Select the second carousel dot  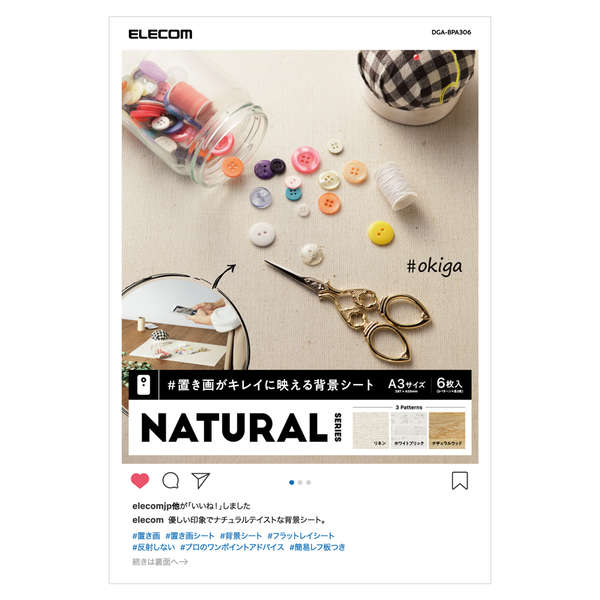pyautogui.click(x=300, y=483)
